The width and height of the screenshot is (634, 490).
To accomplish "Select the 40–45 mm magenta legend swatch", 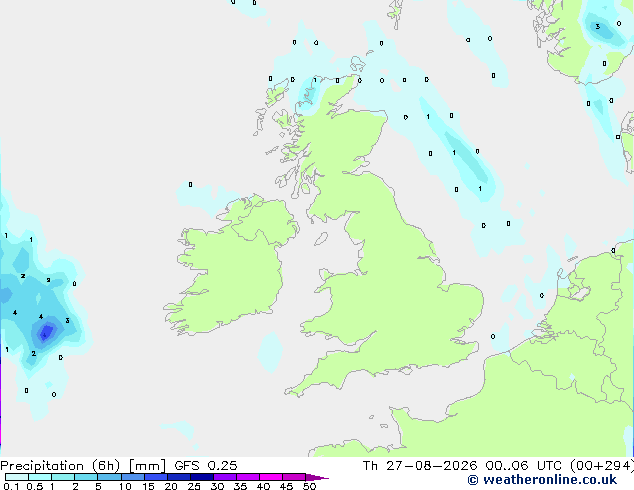I will click(271, 477).
